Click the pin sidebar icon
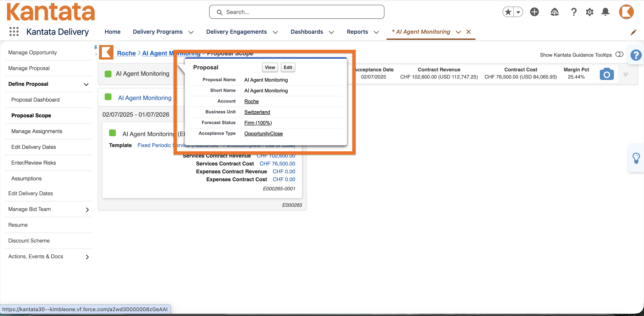 [96, 47]
